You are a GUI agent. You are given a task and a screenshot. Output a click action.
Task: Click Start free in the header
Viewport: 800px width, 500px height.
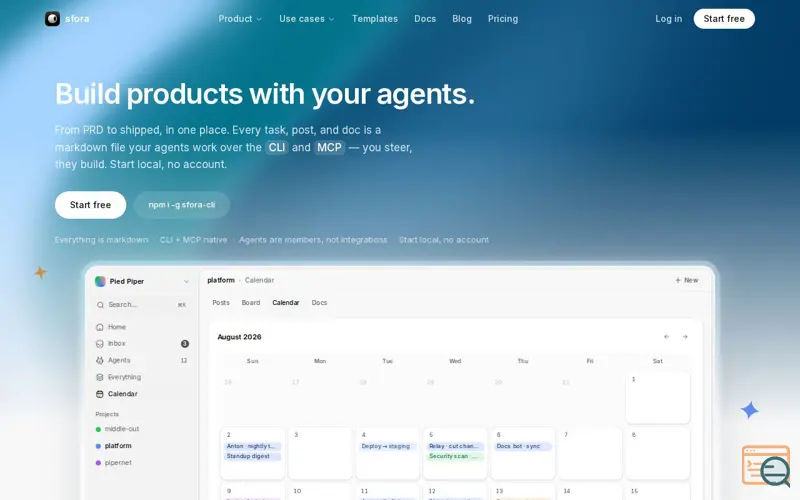click(724, 19)
